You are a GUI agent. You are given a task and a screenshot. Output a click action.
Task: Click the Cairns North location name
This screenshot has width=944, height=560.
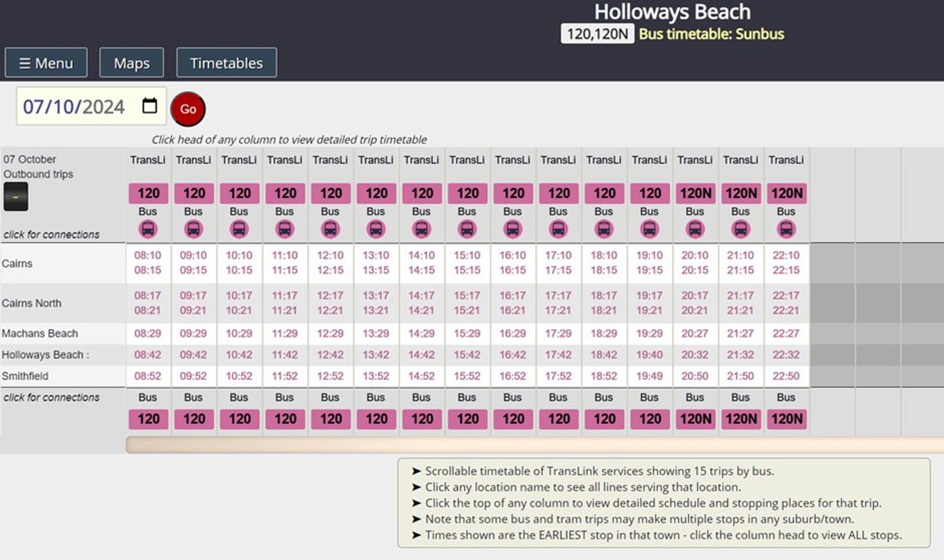click(32, 303)
